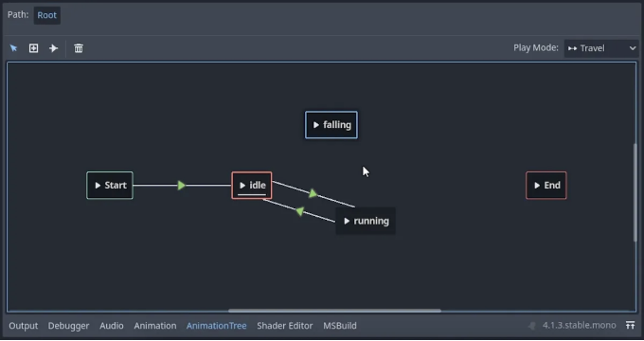Open the Play Mode Travel dropdown
644x341 pixels.
tap(601, 48)
